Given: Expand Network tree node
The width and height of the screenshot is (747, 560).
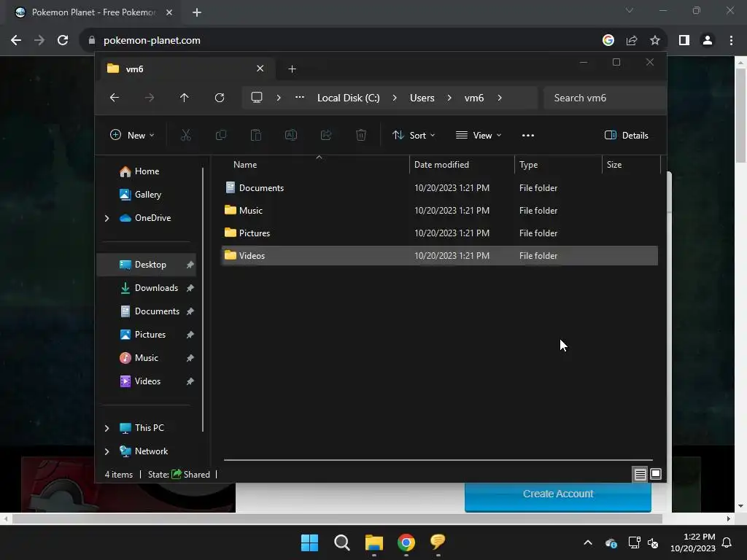Looking at the screenshot, I should [x=107, y=451].
